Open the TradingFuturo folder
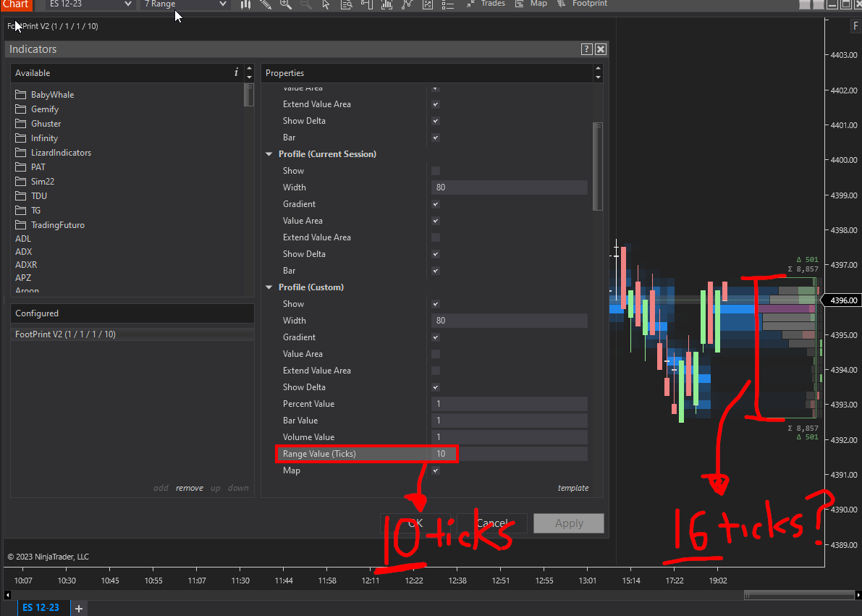Viewport: 862px width, 616px height. pyautogui.click(x=50, y=224)
